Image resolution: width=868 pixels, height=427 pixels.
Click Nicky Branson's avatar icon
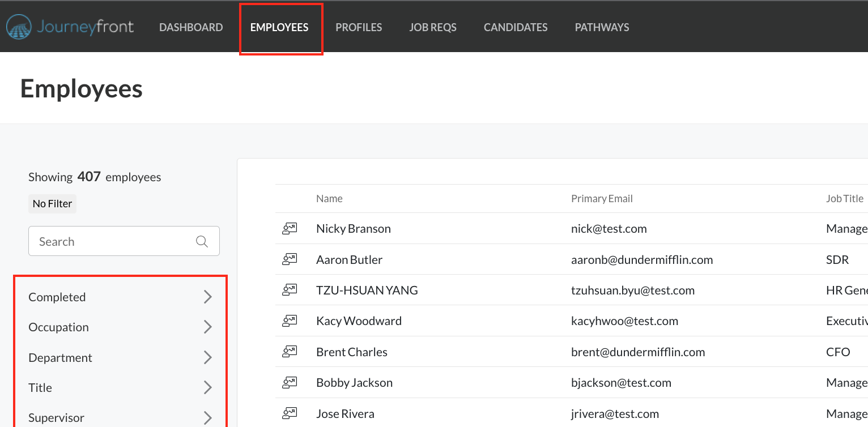coord(290,228)
